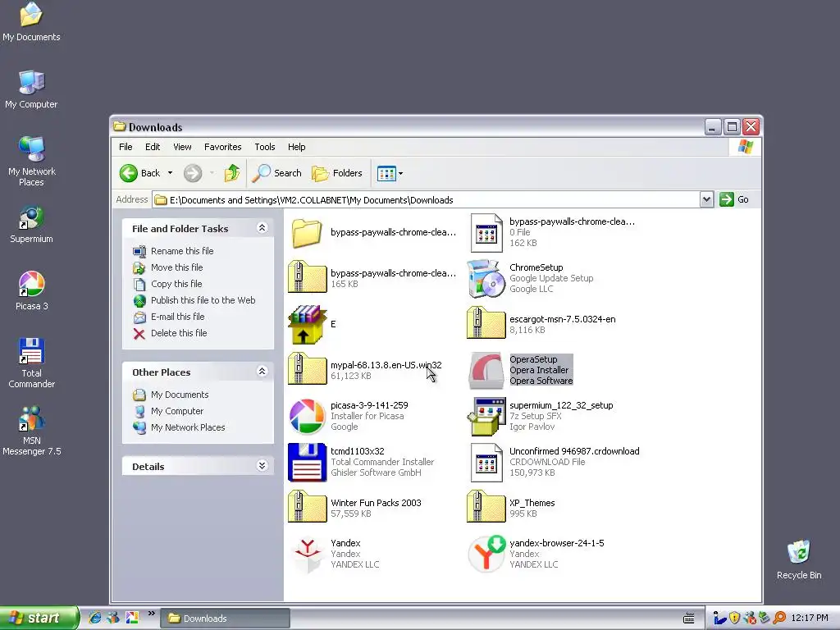Go to My Network Places in Other Places
The height and width of the screenshot is (630, 840).
[188, 427]
